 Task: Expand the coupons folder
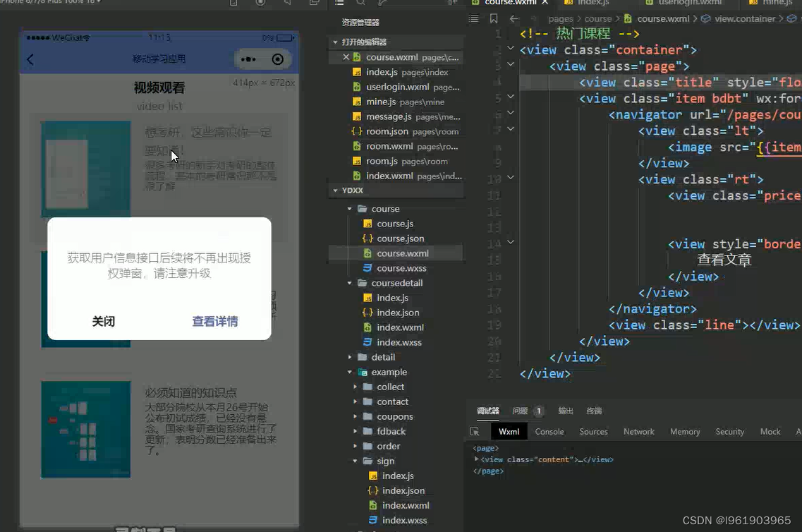point(355,416)
